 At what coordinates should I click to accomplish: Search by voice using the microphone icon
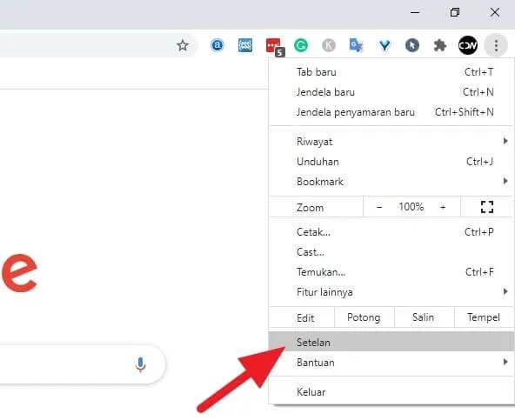[140, 364]
